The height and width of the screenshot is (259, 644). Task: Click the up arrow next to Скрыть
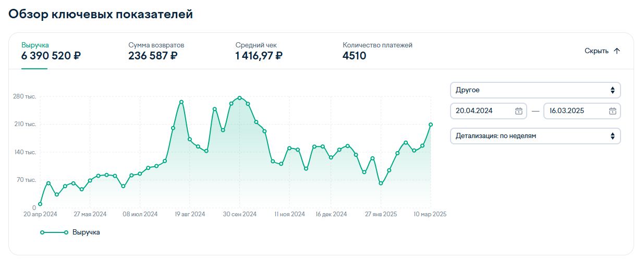(x=617, y=51)
